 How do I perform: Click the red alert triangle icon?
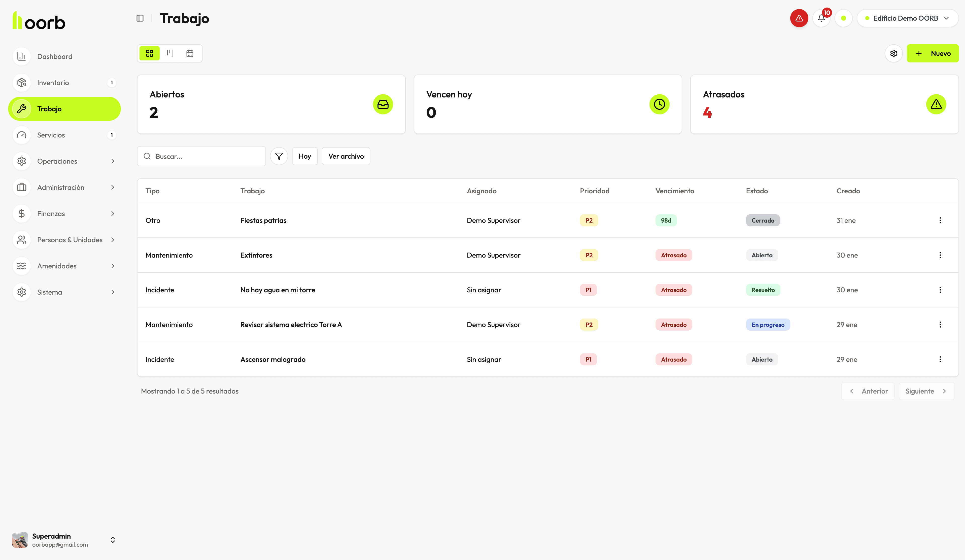[799, 18]
